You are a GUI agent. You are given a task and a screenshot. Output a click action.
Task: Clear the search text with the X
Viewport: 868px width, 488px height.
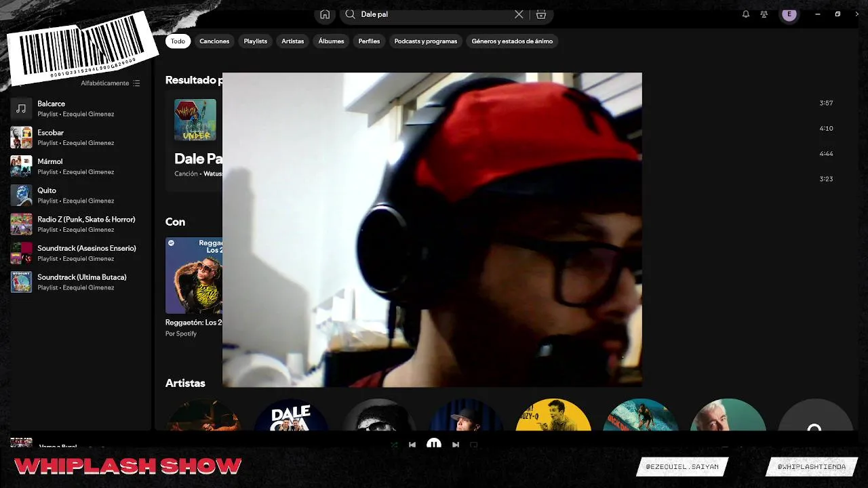click(519, 14)
